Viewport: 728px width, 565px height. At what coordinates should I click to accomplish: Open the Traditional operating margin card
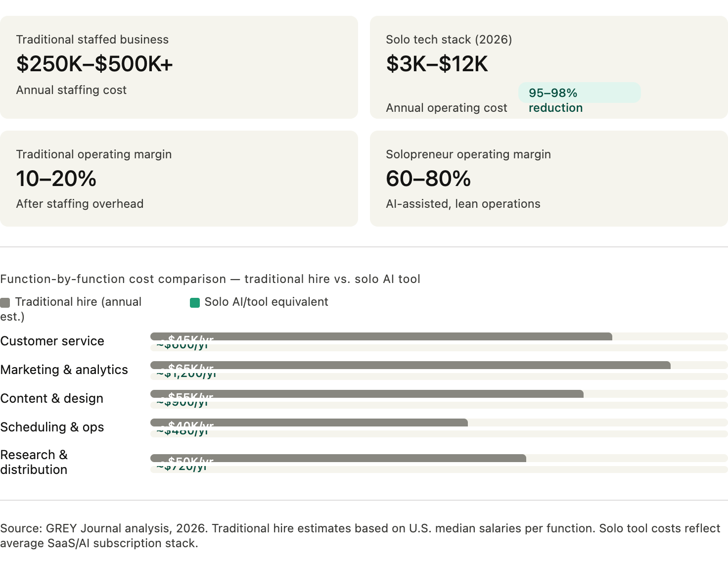tap(179, 179)
